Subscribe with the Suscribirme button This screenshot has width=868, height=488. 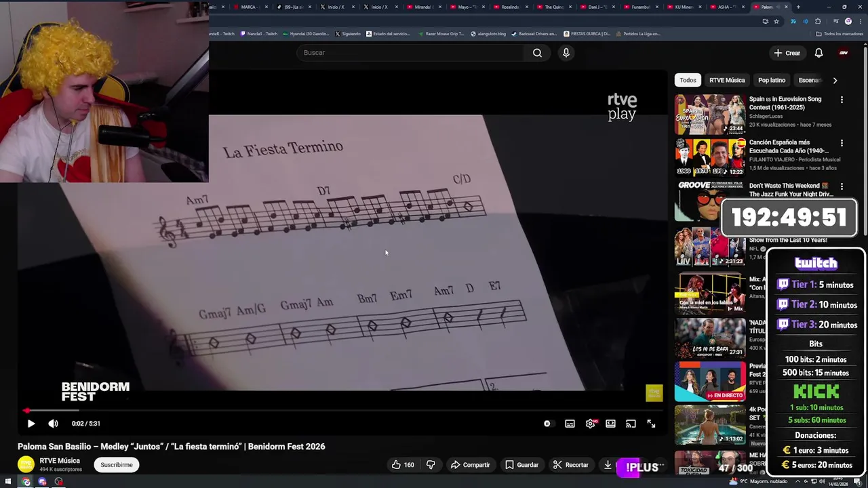click(117, 465)
